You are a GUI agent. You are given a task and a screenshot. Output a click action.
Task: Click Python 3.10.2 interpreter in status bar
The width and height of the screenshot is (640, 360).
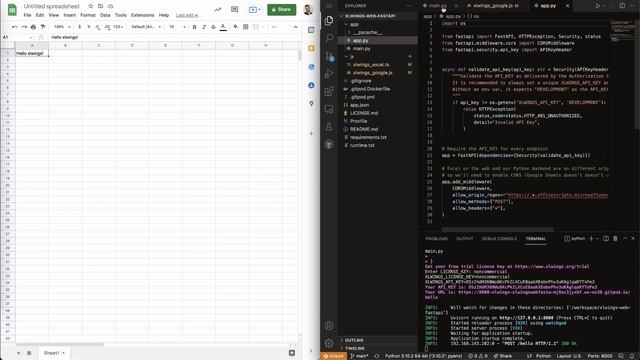[423, 356]
